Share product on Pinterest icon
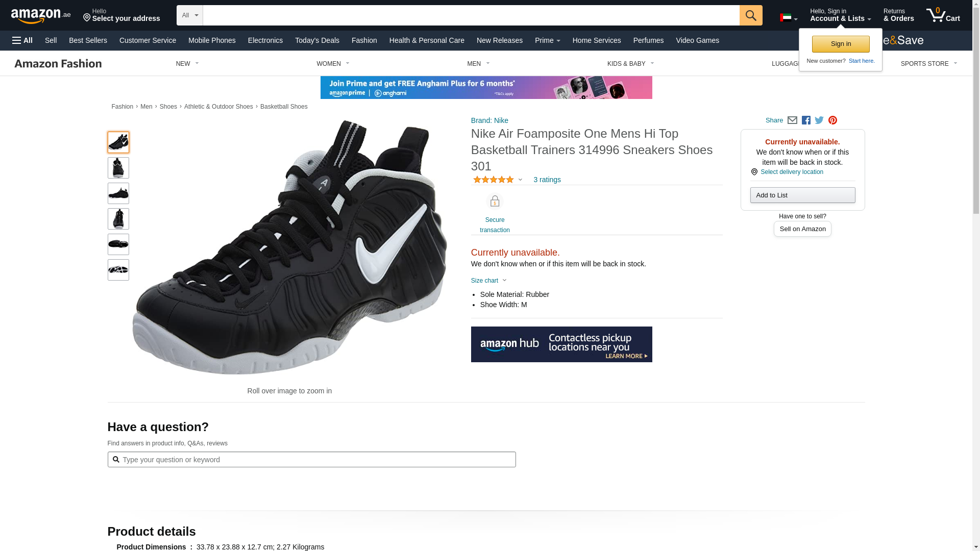This screenshot has width=980, height=551. coord(832,120)
